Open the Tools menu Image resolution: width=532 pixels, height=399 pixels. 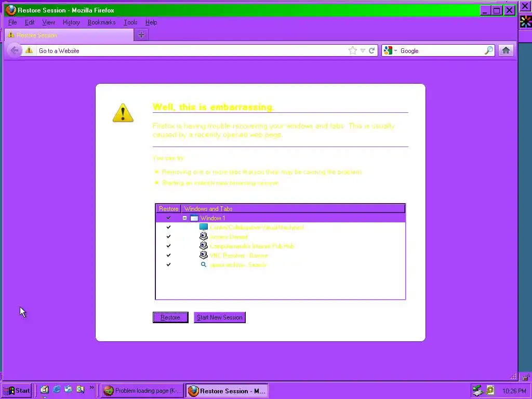pos(130,22)
